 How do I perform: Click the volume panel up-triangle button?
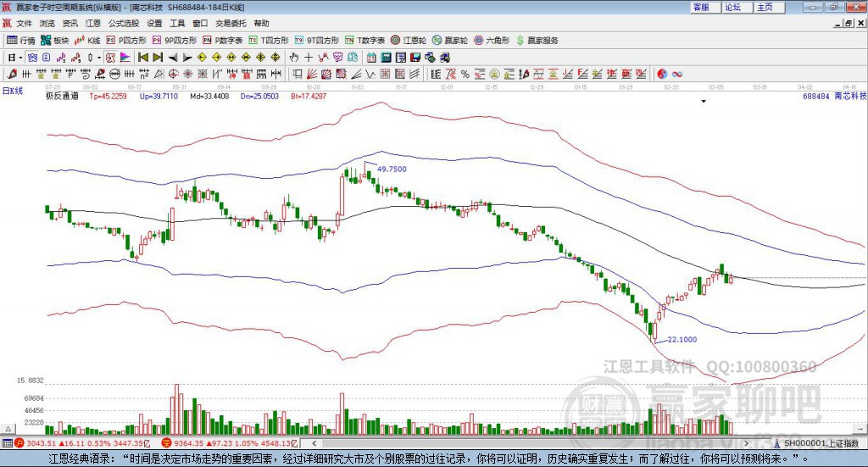pos(8,429)
